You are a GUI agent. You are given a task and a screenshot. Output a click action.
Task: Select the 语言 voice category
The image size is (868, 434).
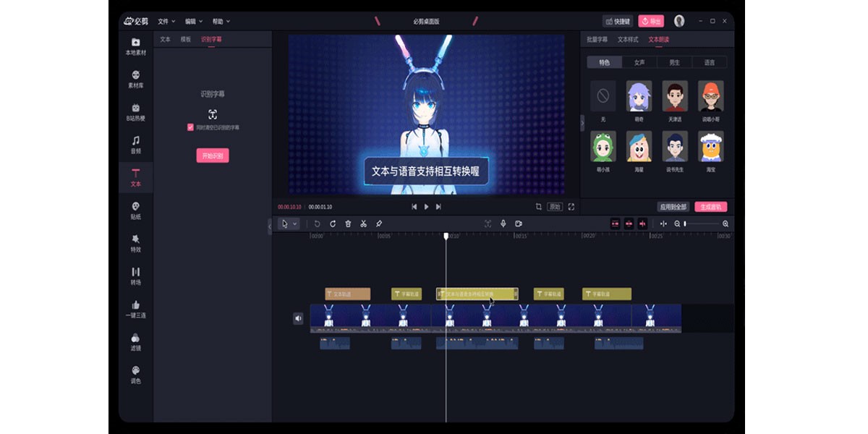pos(710,62)
